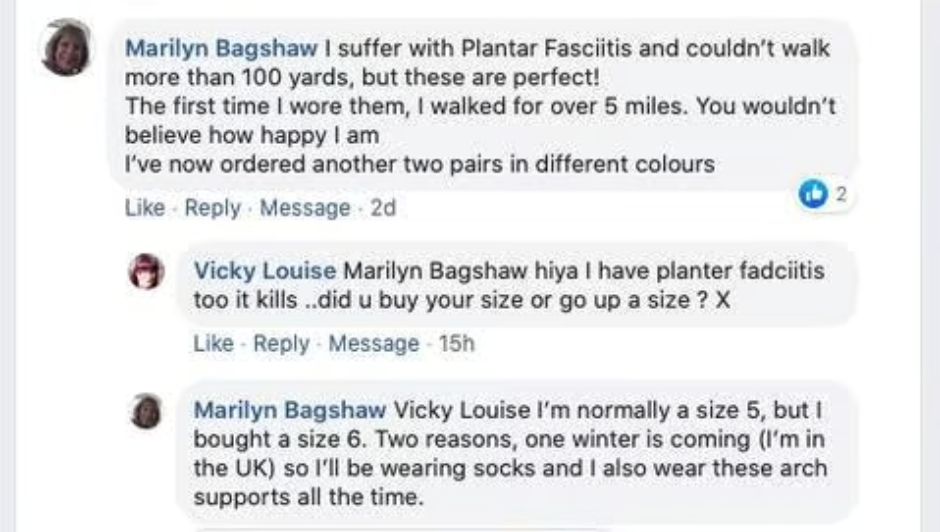Image resolution: width=940 pixels, height=532 pixels.
Task: Click the top comment's text about walking 5 miles
Action: pos(480,106)
